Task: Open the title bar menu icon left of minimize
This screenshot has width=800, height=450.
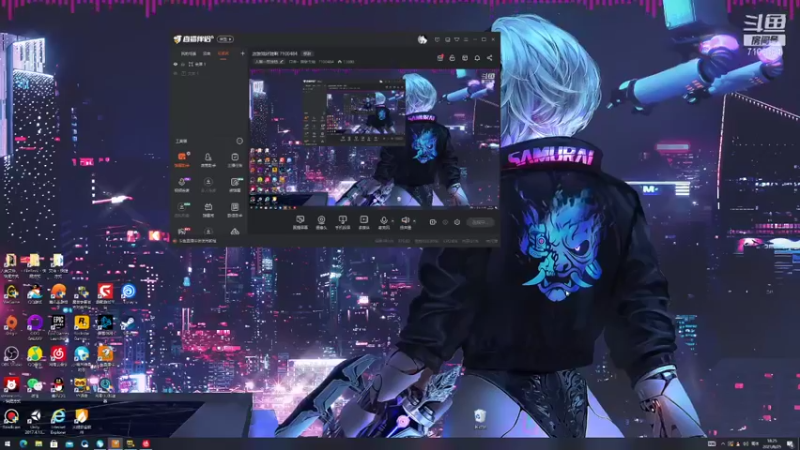Action: click(x=465, y=39)
